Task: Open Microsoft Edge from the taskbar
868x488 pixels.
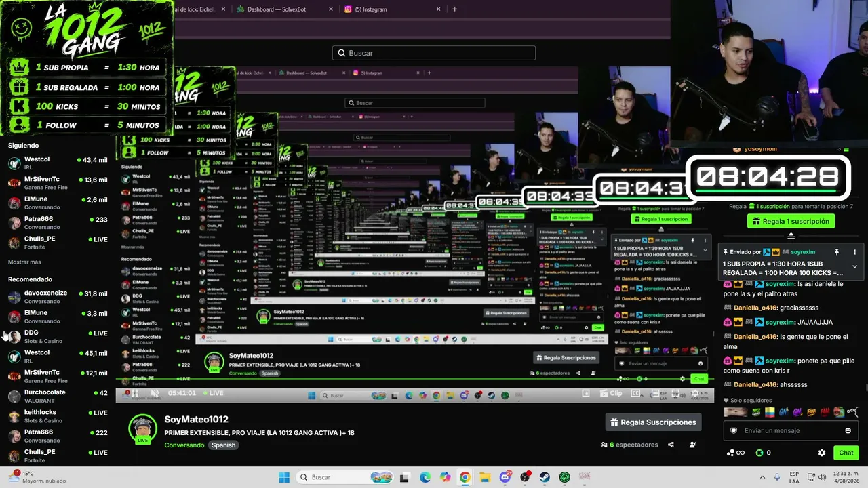Action: (x=425, y=477)
